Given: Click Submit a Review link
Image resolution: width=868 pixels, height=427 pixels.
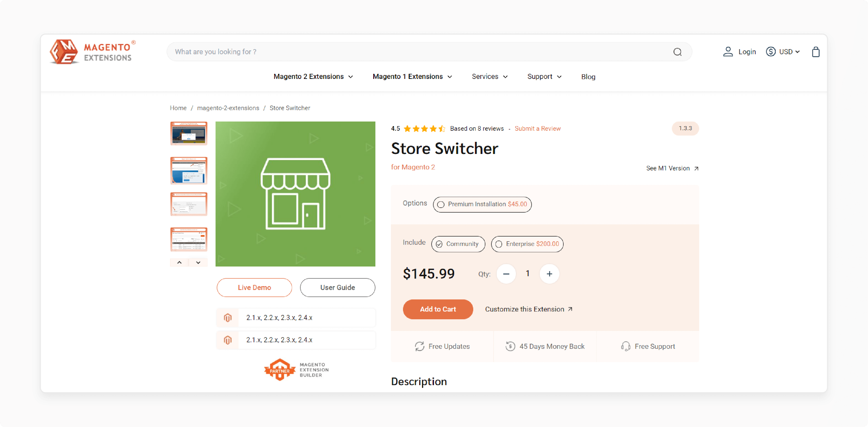Looking at the screenshot, I should tap(537, 129).
